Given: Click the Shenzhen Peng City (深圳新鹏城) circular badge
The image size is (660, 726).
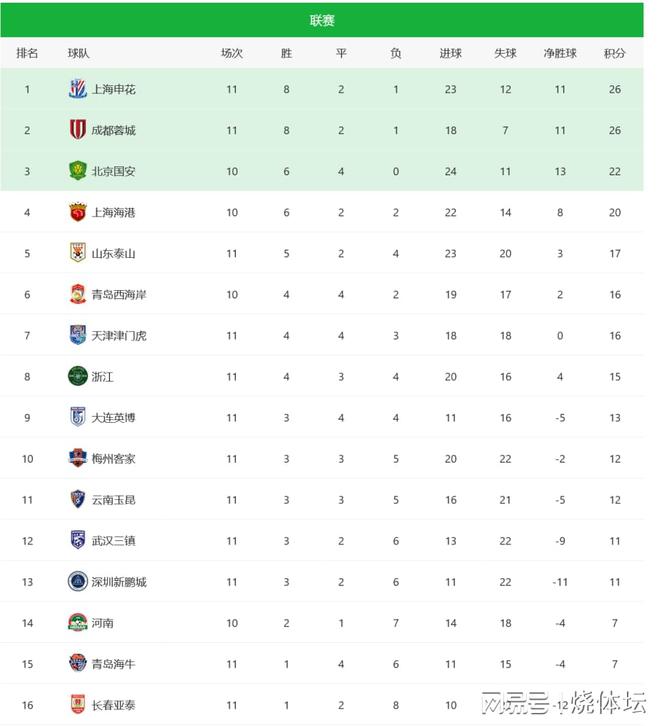Looking at the screenshot, I should tap(77, 582).
